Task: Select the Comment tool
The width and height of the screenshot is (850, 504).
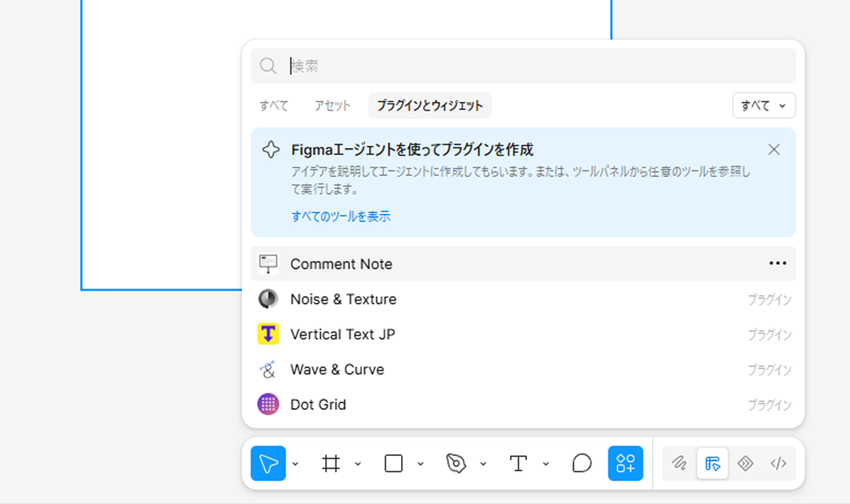Action: (x=581, y=463)
